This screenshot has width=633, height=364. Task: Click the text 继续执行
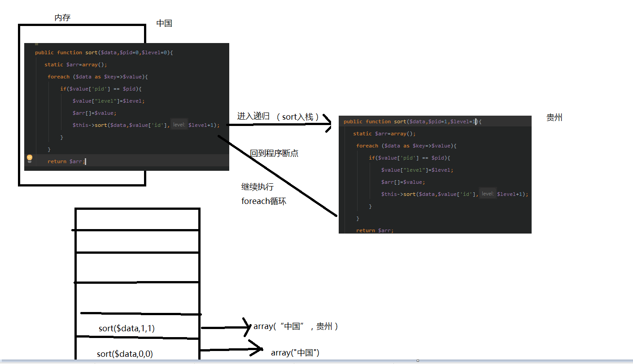pos(258,186)
